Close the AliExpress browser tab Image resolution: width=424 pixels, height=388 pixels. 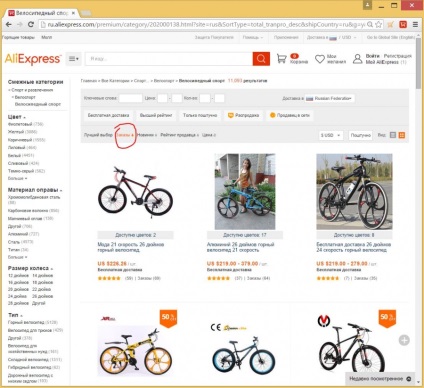click(73, 13)
